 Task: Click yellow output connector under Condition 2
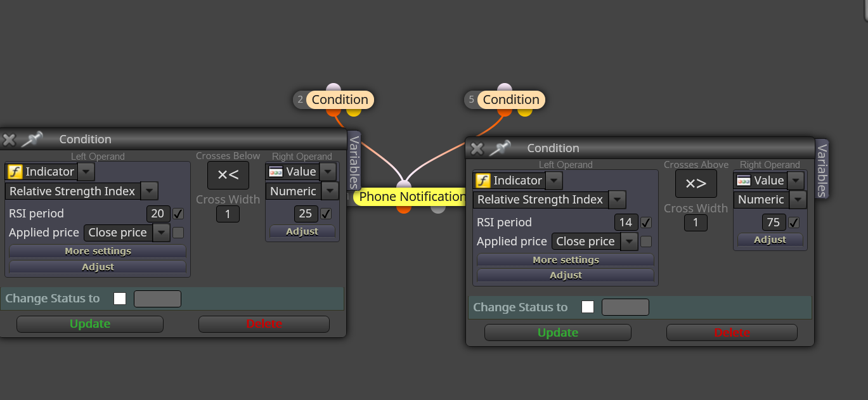click(x=354, y=112)
